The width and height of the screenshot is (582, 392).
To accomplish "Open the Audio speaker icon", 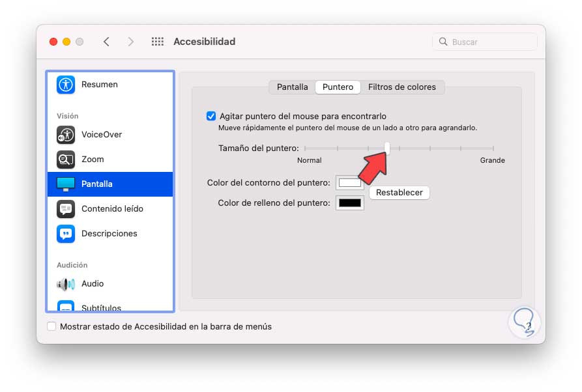I will pyautogui.click(x=66, y=284).
